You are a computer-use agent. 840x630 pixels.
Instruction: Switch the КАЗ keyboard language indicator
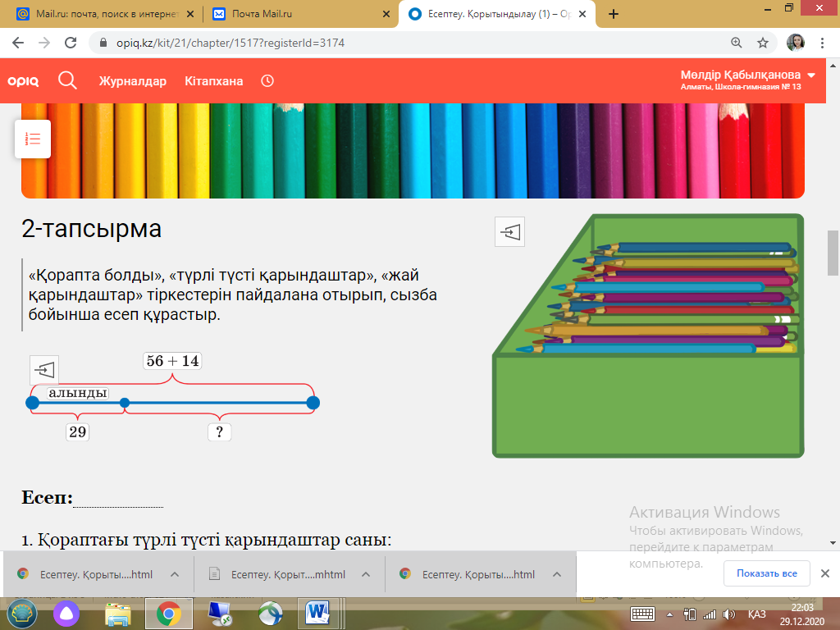click(x=756, y=614)
